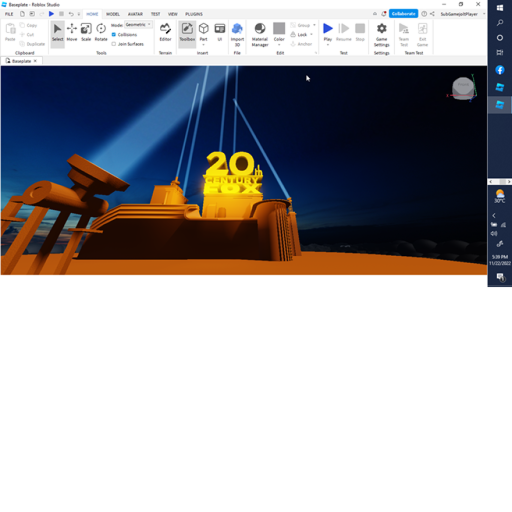Toggle the Collisions checkbox
The height and width of the screenshot is (512, 512).
pyautogui.click(x=114, y=35)
